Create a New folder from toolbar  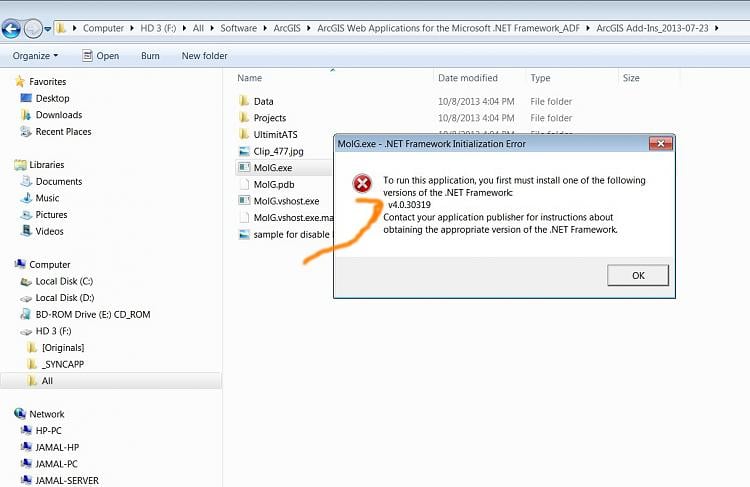pyautogui.click(x=204, y=56)
